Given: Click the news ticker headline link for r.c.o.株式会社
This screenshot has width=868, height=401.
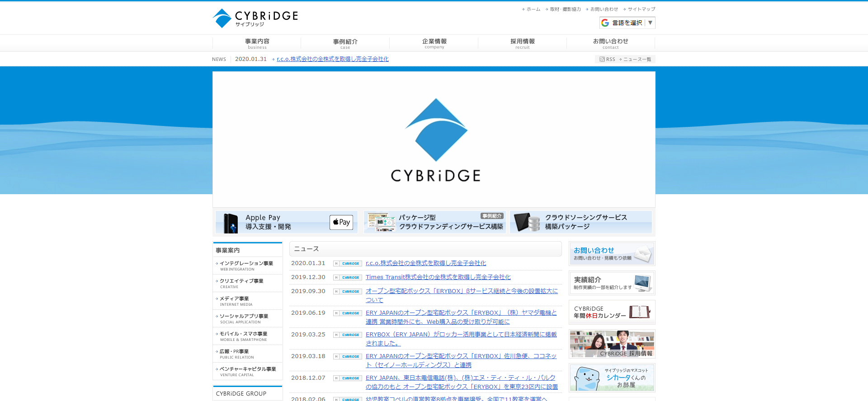Looking at the screenshot, I should [333, 59].
